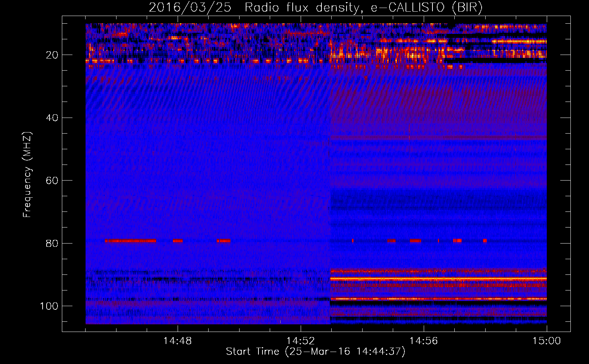Click the 'Frequency (MHZ)' y-axis label

(27, 174)
